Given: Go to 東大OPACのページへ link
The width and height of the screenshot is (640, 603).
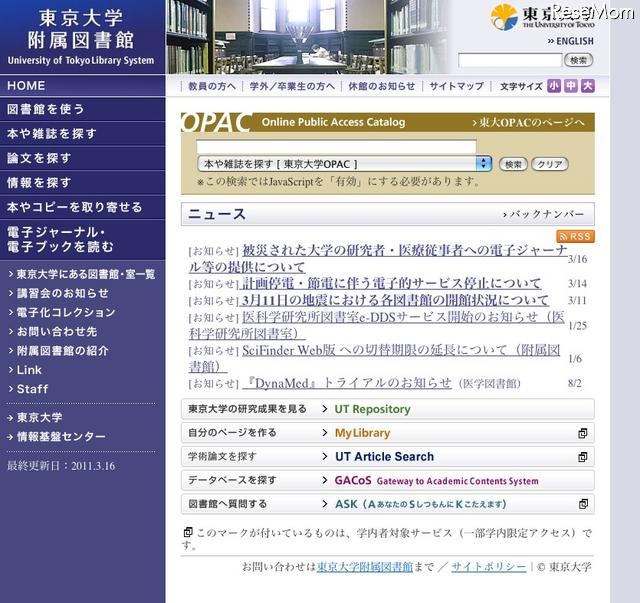Looking at the screenshot, I should click(528, 122).
